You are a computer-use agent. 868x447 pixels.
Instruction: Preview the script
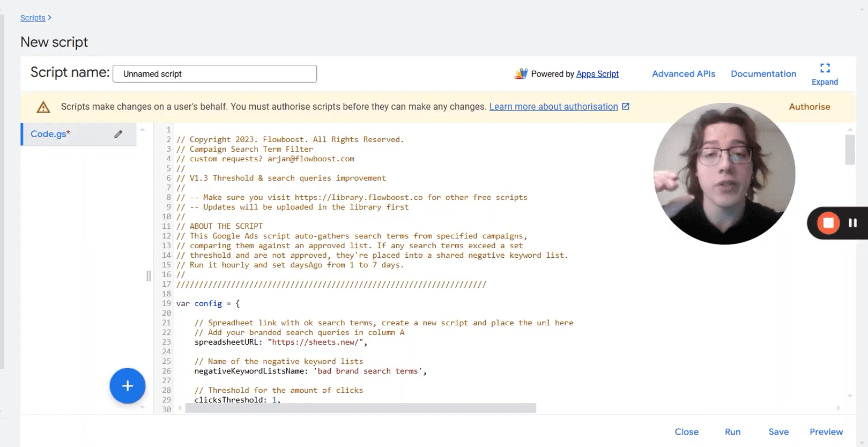point(826,432)
